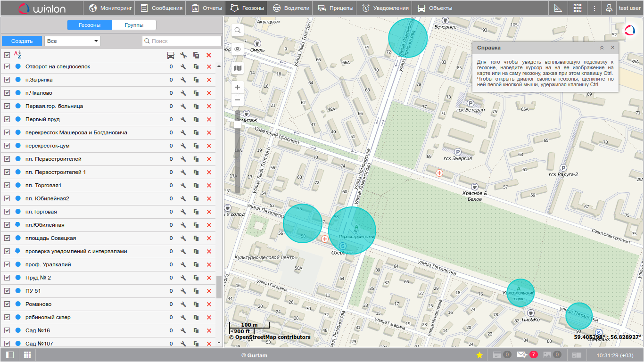Uncheck the Пруд № 2 checkbox
The image size is (644, 362).
click(x=7, y=278)
